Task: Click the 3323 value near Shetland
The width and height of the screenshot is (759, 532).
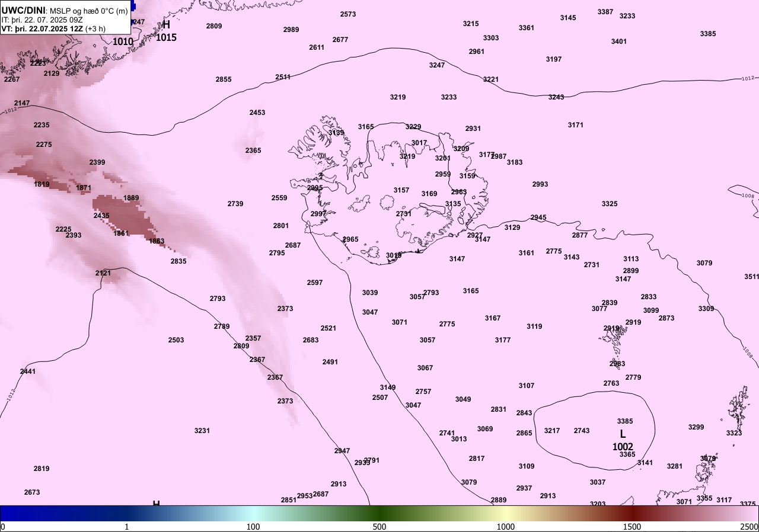Action: [734, 433]
